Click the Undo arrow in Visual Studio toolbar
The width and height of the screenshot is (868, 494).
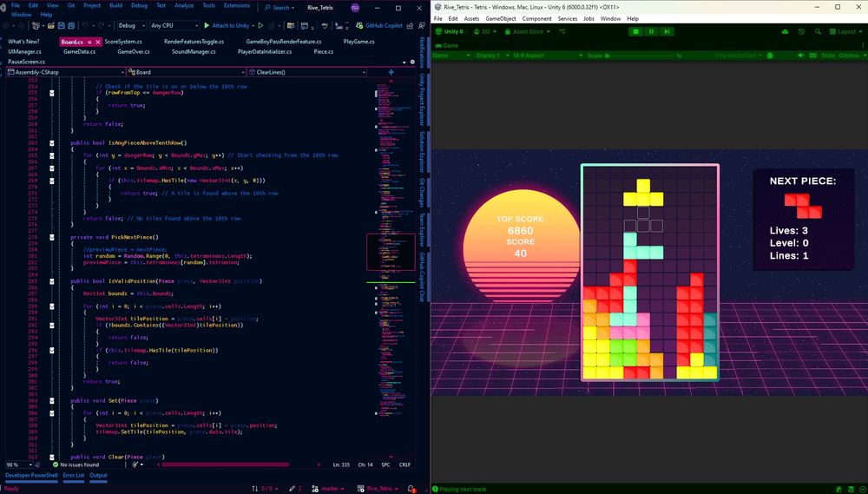[85, 25]
